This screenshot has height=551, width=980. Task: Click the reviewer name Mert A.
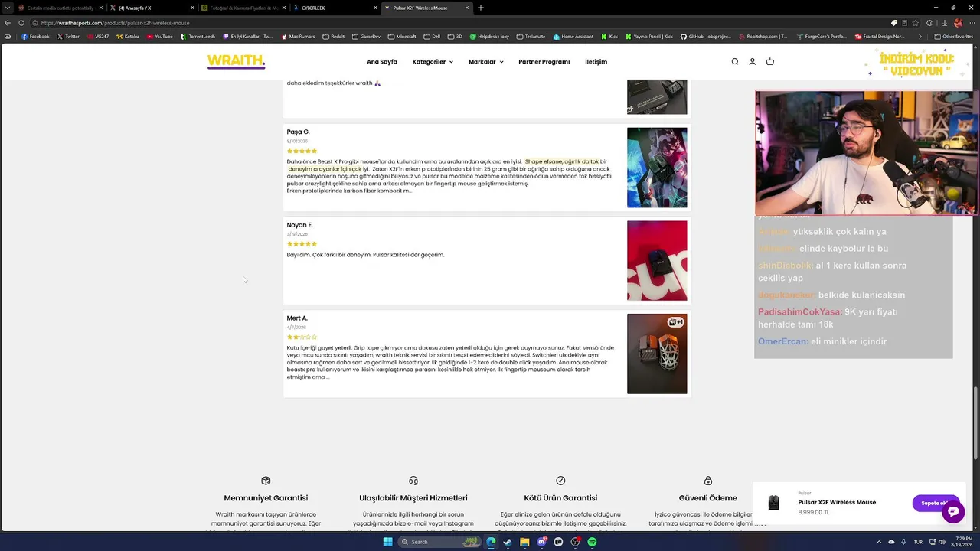pyautogui.click(x=297, y=318)
